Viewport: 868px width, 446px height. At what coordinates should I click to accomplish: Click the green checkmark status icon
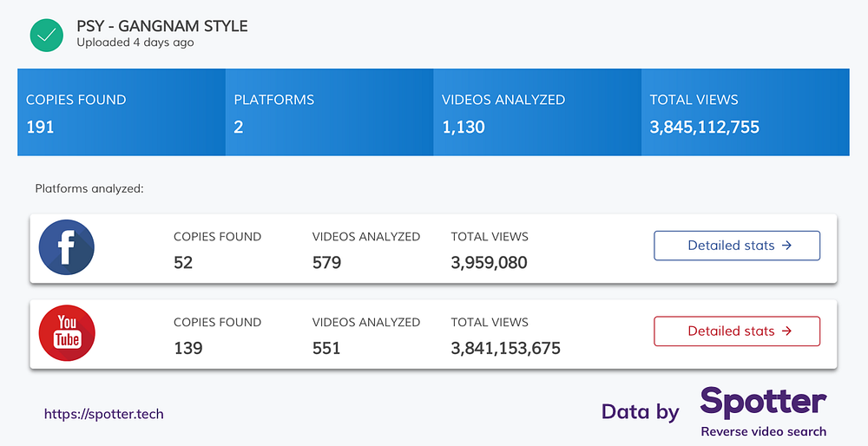point(47,35)
